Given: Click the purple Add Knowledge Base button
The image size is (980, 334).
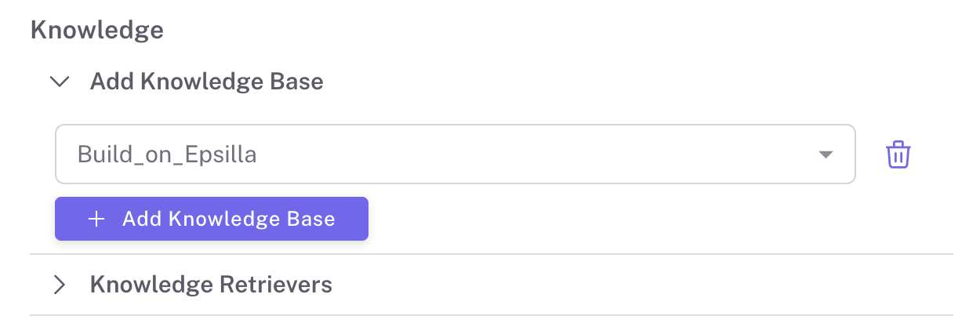Looking at the screenshot, I should coord(212,219).
